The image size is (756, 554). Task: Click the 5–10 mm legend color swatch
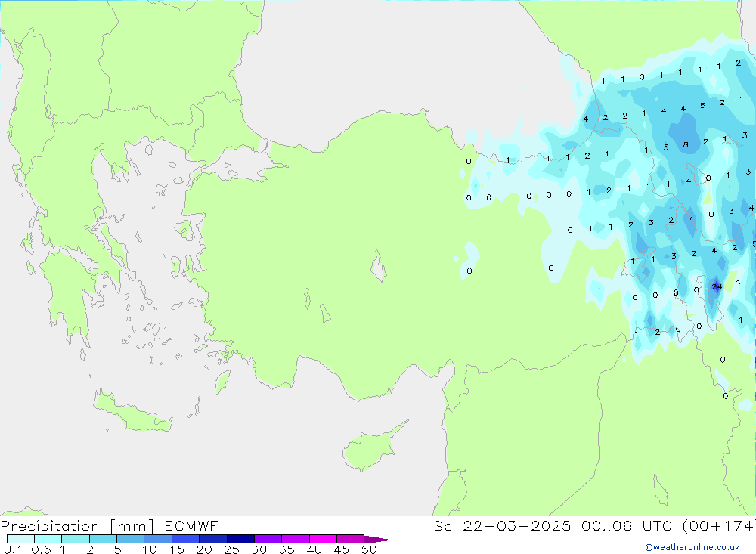tap(130, 539)
